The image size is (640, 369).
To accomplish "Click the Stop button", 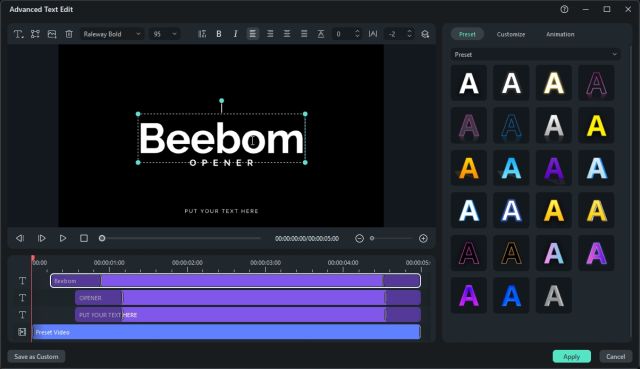I will [84, 238].
